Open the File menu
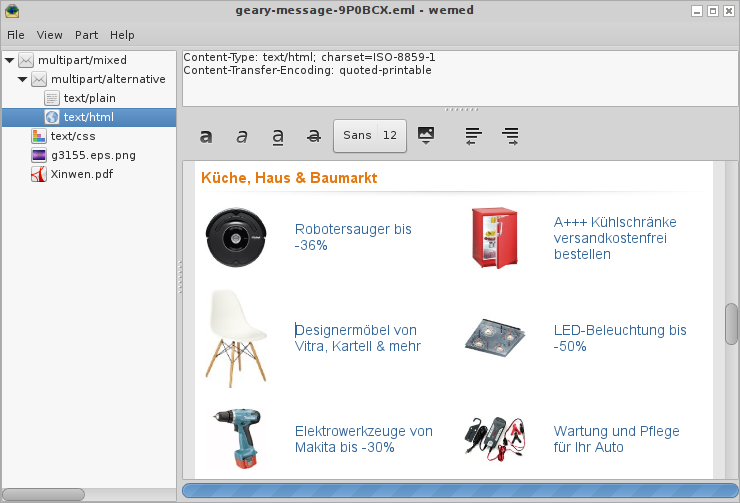 [16, 35]
